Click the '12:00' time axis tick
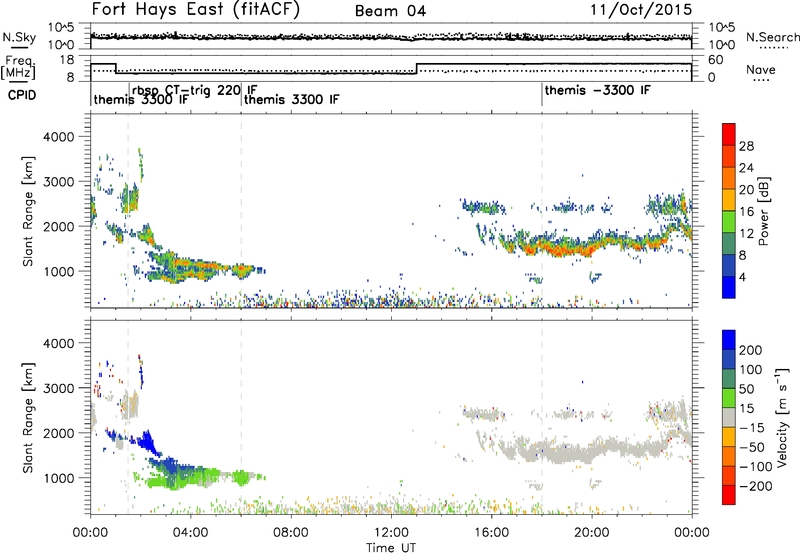 click(391, 532)
